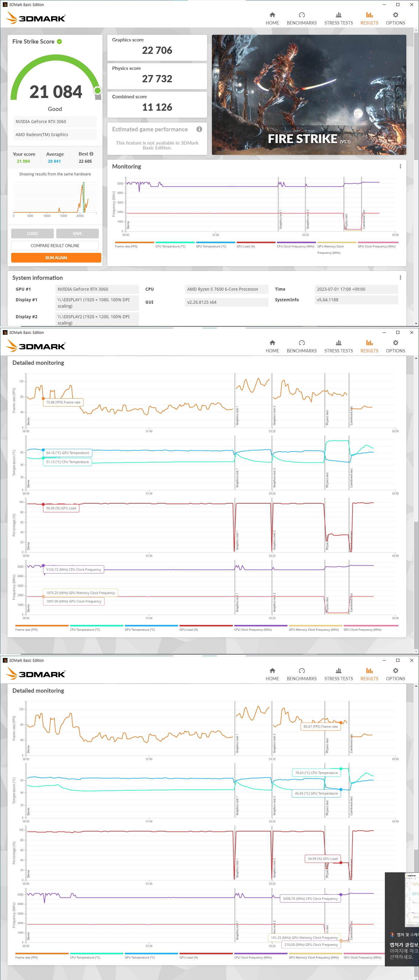Screen dimensions: 419x980
Task: Click the 5132.72 (MHz) CPU Clock Frequency label
Action: (x=73, y=570)
